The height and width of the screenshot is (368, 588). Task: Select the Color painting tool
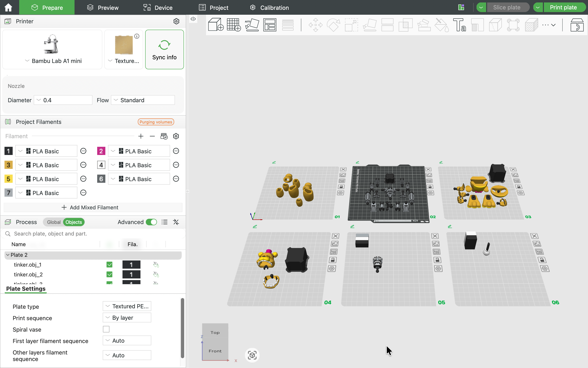coord(442,25)
